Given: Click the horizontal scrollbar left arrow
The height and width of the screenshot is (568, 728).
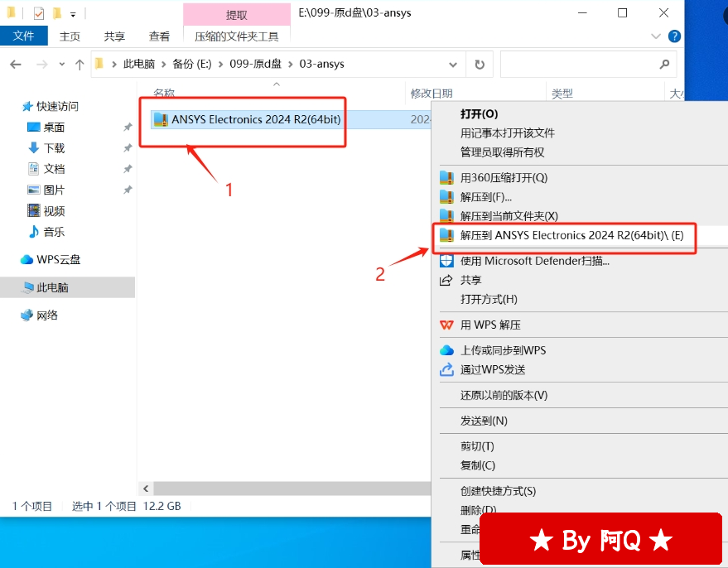Looking at the screenshot, I should (146, 489).
